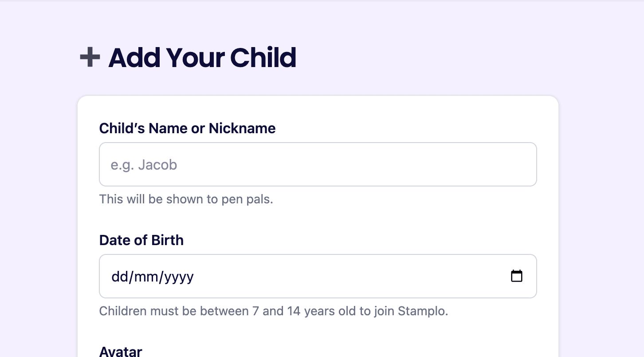This screenshot has width=644, height=357.
Task: Click the Avatar section heading
Action: (x=120, y=352)
